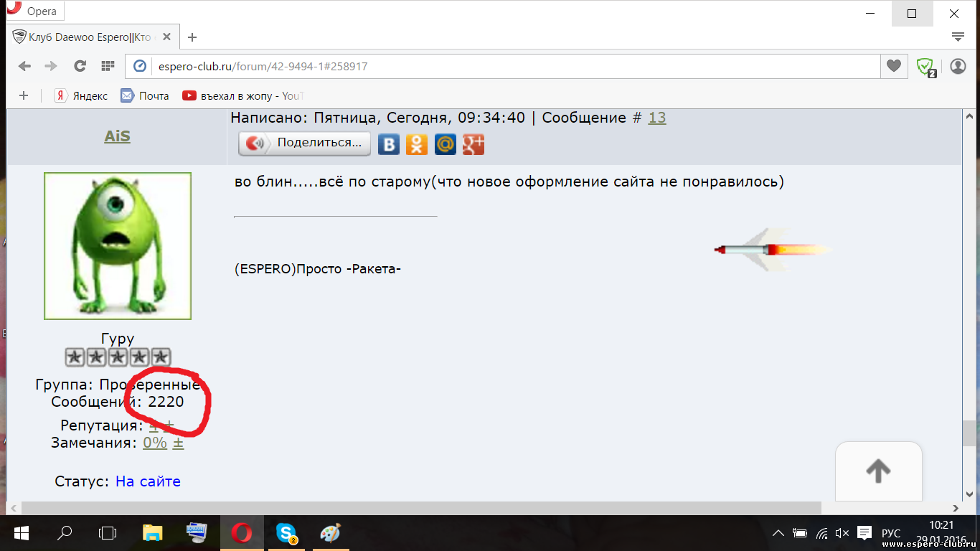980x551 pixels.
Task: Open the tab menu at right of tab bar
Action: click(x=957, y=37)
